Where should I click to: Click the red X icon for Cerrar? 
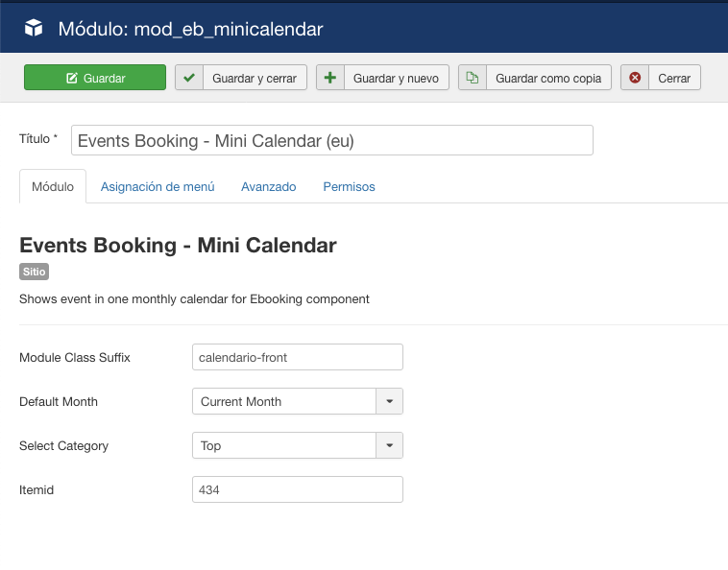pos(635,78)
